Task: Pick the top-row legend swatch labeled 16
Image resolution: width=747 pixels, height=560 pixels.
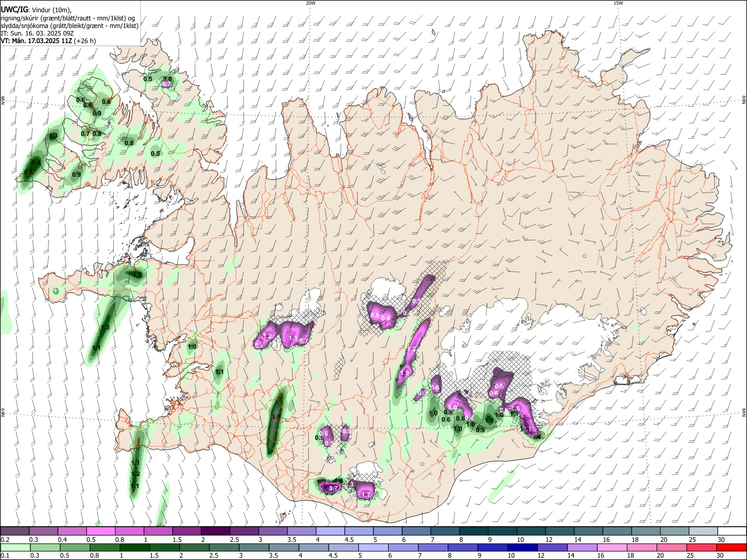Action: pos(617,531)
